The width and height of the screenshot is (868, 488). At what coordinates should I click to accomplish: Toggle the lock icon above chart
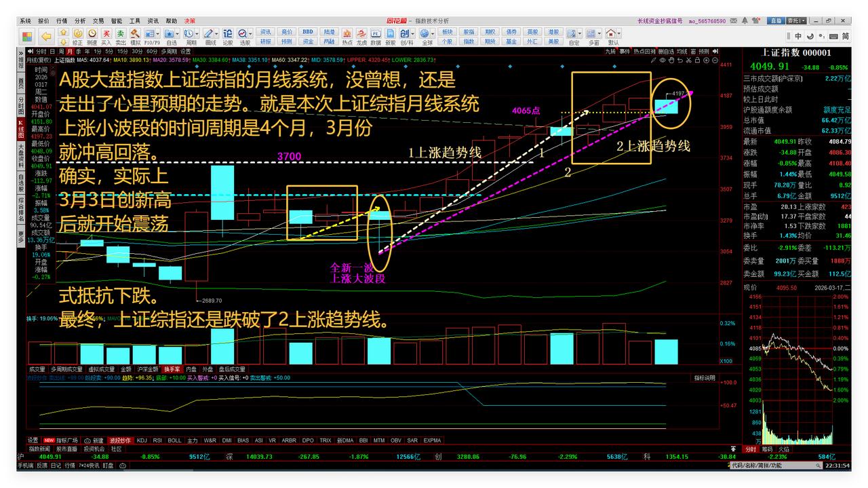click(x=697, y=60)
